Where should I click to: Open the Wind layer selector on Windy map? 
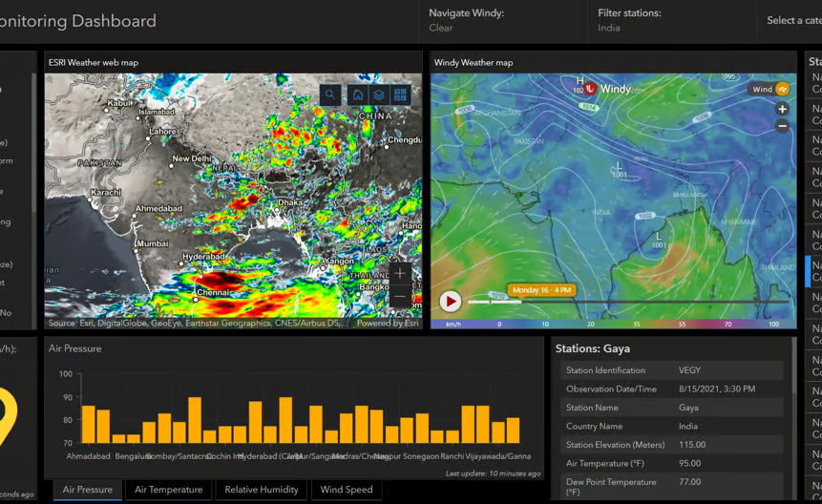pos(769,89)
